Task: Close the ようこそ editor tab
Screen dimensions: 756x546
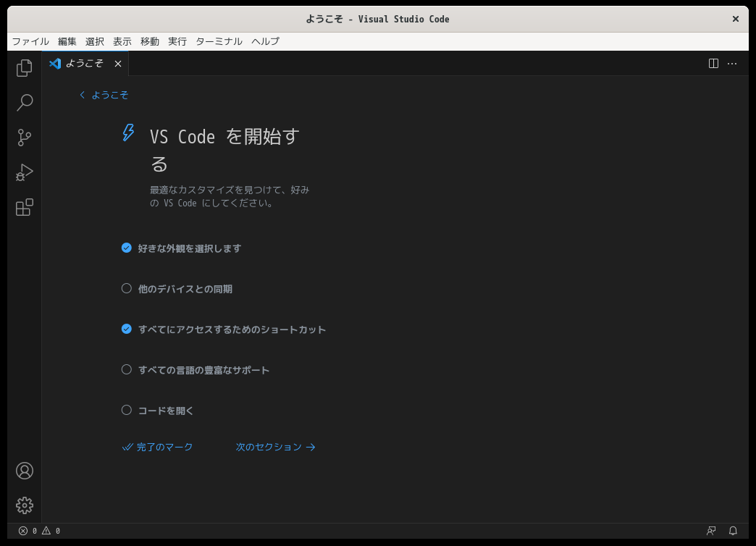Action: click(x=118, y=64)
